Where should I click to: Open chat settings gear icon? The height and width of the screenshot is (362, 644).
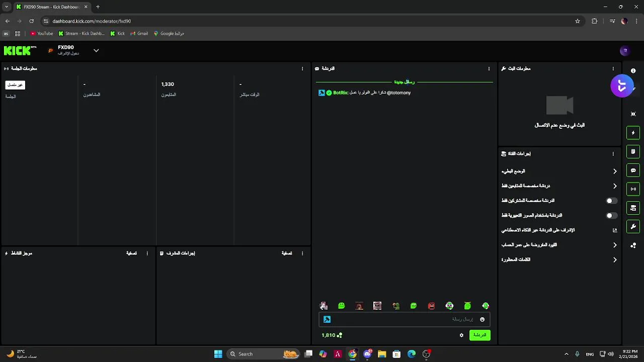click(x=461, y=335)
